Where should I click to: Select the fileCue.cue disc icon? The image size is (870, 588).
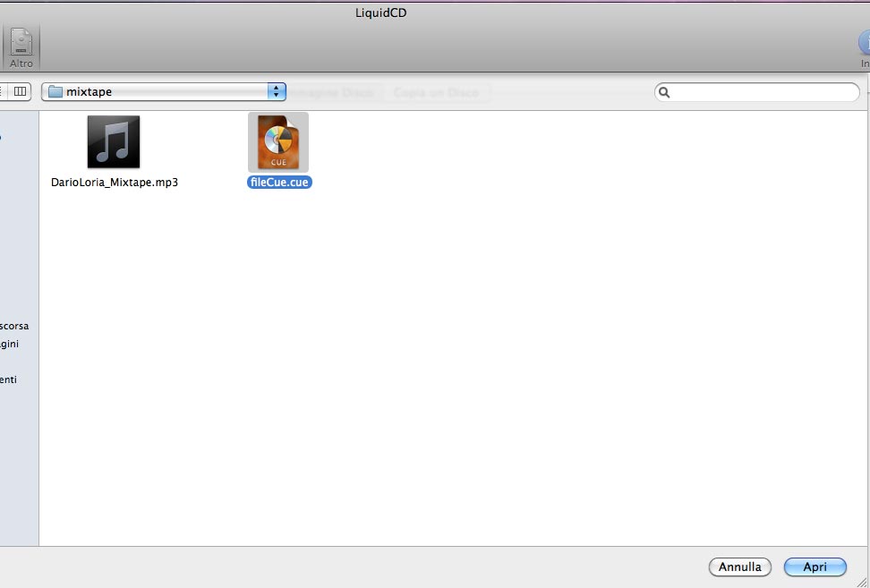278,142
